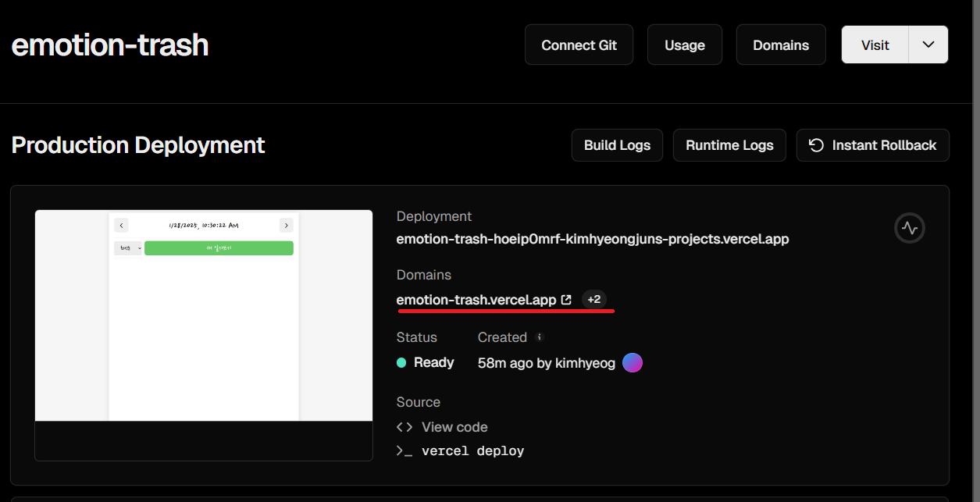Open the Domains settings button
The height and width of the screenshot is (502, 980).
click(781, 45)
